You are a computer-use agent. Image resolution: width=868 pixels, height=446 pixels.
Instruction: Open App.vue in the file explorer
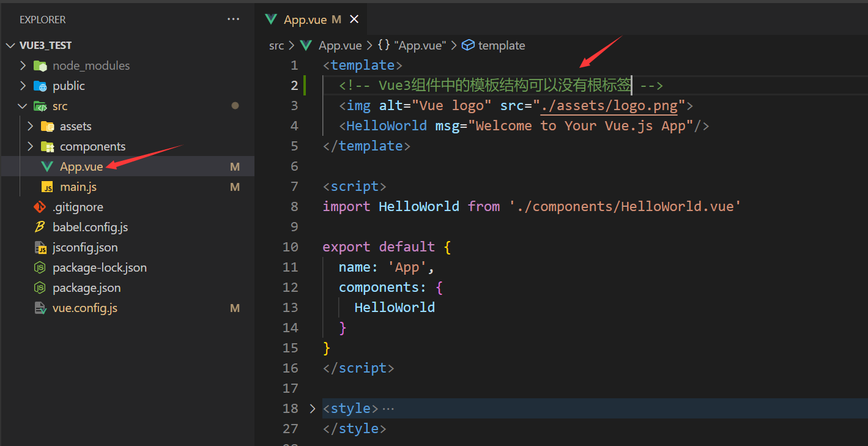(81, 166)
